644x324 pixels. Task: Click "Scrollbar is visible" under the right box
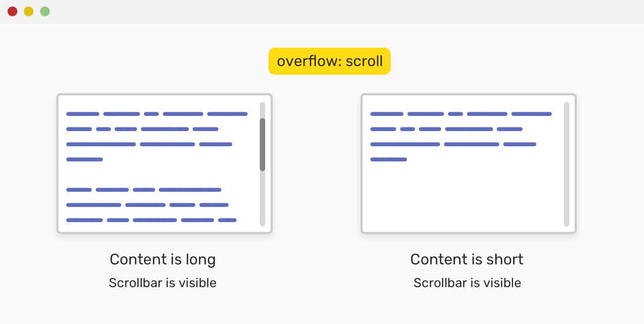467,283
